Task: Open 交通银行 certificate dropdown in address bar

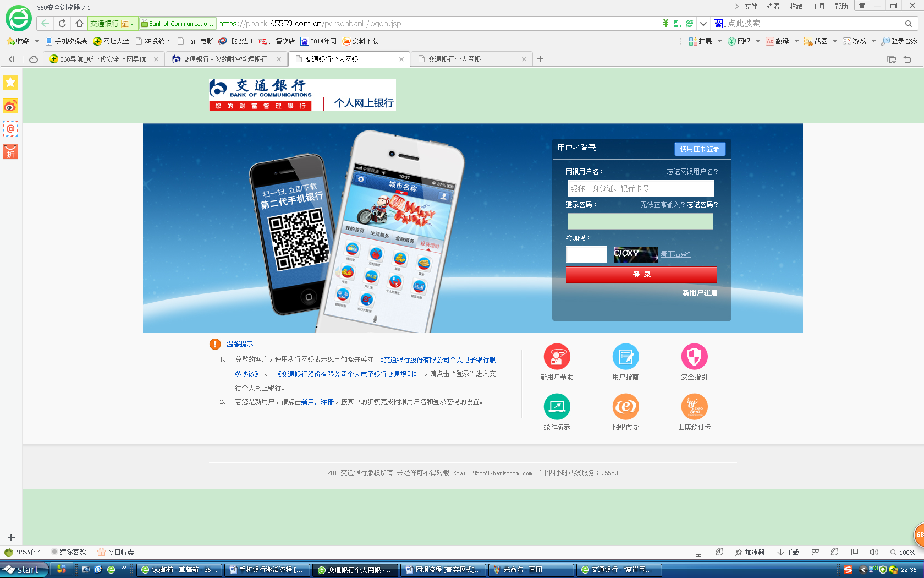Action: pyautogui.click(x=113, y=24)
